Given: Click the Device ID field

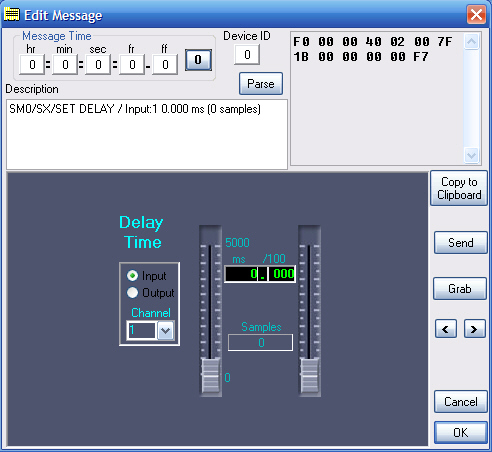Looking at the screenshot, I should (247, 54).
